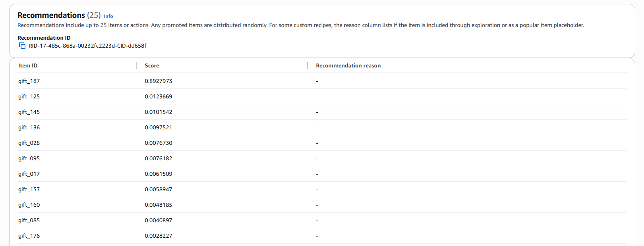Select the gift_136 item cell
Viewport: 644px width, 246px height.
(x=29, y=127)
